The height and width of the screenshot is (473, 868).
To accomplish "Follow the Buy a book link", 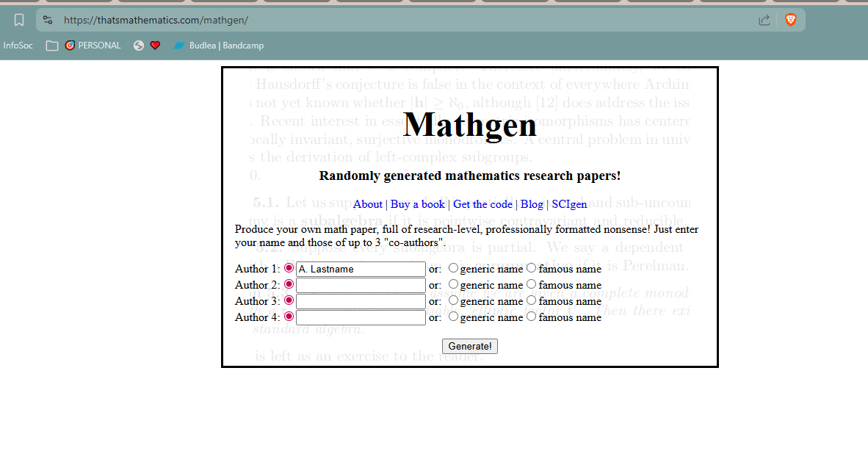I will pos(417,204).
